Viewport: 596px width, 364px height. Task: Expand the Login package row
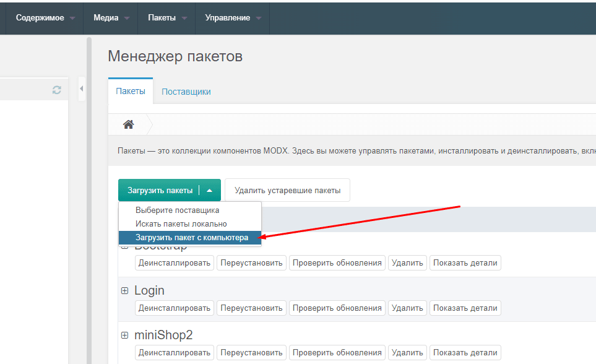click(x=124, y=290)
